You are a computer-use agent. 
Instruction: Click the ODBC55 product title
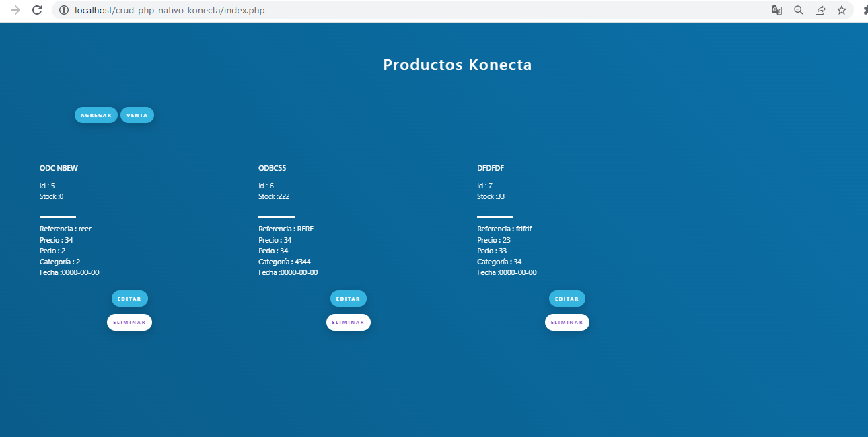click(x=273, y=168)
